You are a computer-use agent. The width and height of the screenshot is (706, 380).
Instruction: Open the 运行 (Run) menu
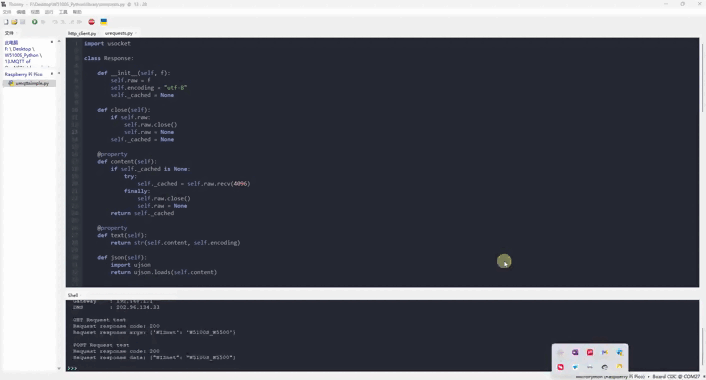pyautogui.click(x=49, y=12)
